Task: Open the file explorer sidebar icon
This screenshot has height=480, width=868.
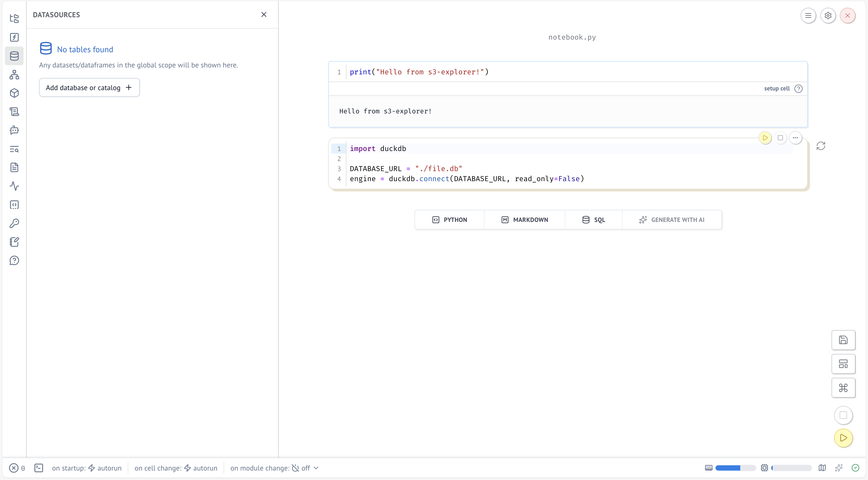Action: (x=14, y=19)
